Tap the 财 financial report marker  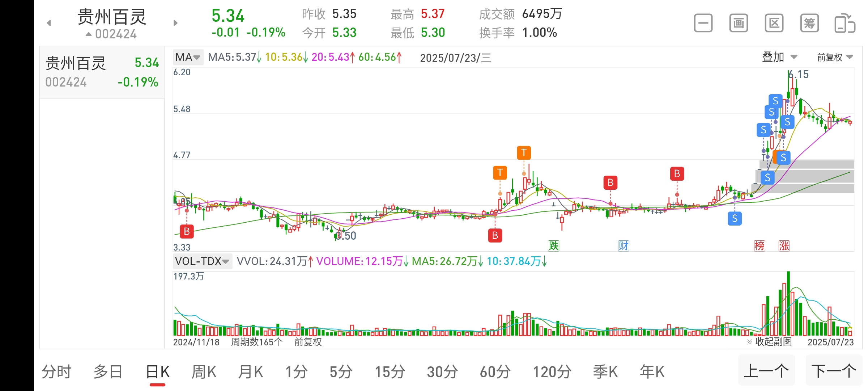624,246
